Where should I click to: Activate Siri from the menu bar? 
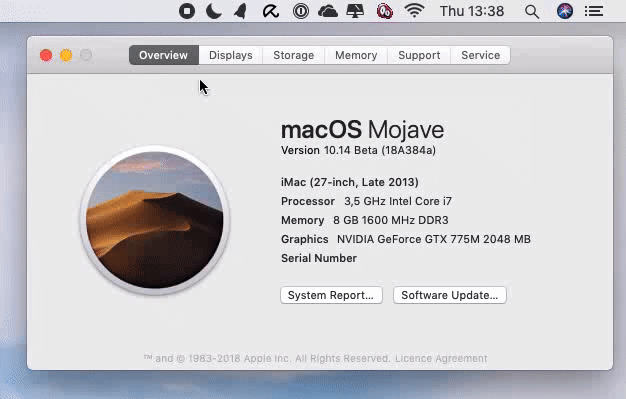click(565, 11)
